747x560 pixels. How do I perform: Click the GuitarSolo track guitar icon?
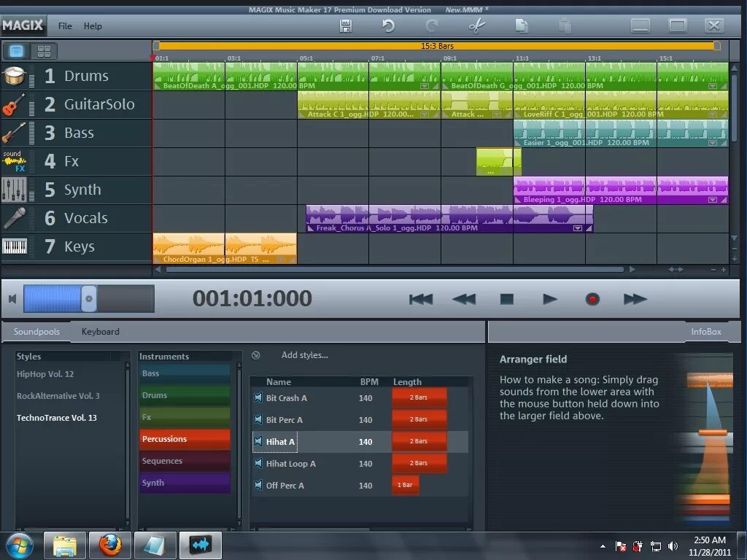[x=14, y=105]
